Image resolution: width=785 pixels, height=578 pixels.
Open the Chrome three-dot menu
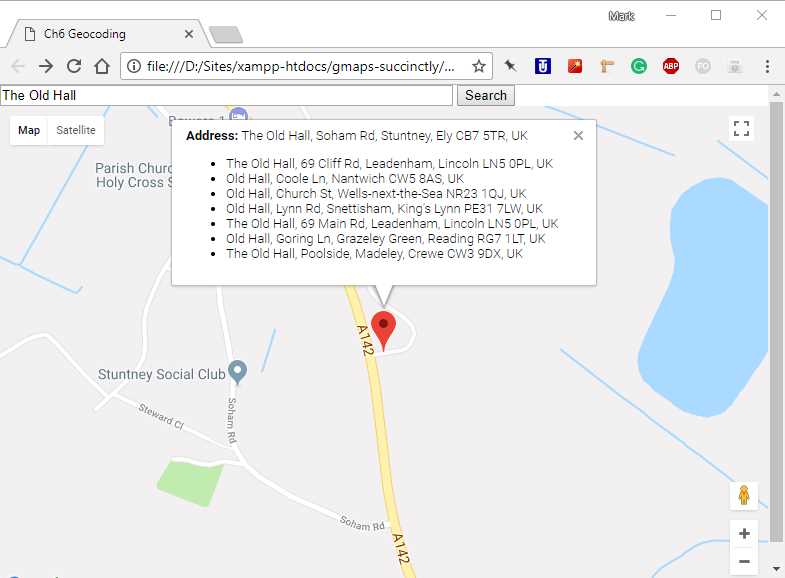[x=767, y=66]
